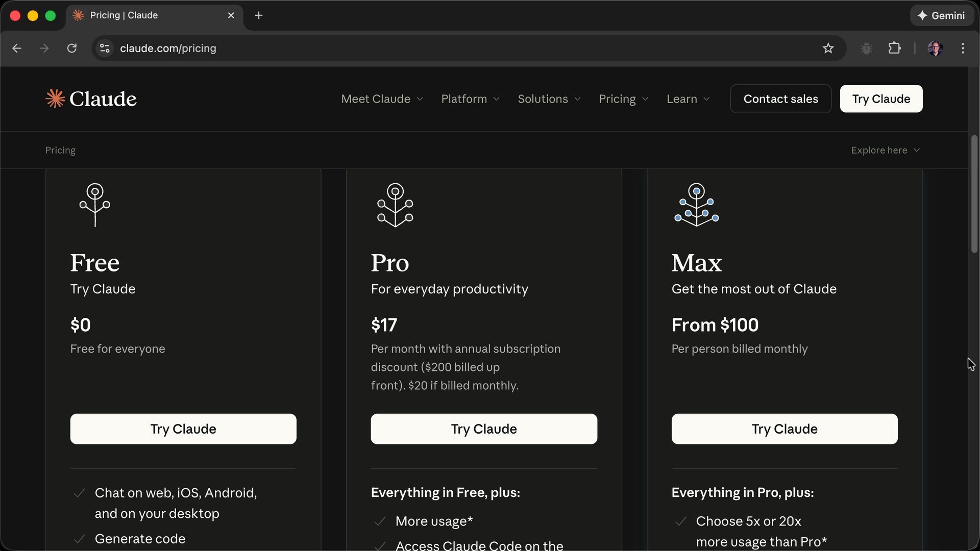
Task: Navigate back with the back arrow
Action: click(x=17, y=48)
